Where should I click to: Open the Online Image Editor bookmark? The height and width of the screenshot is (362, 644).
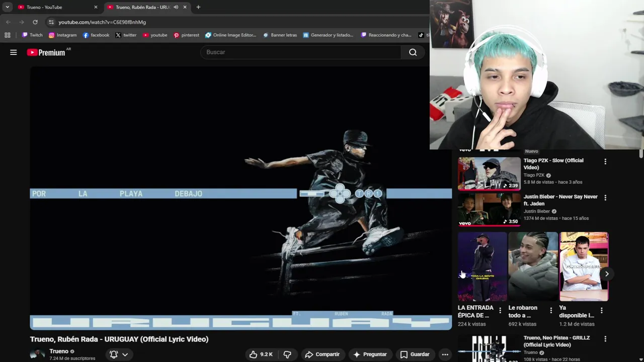[x=230, y=35]
